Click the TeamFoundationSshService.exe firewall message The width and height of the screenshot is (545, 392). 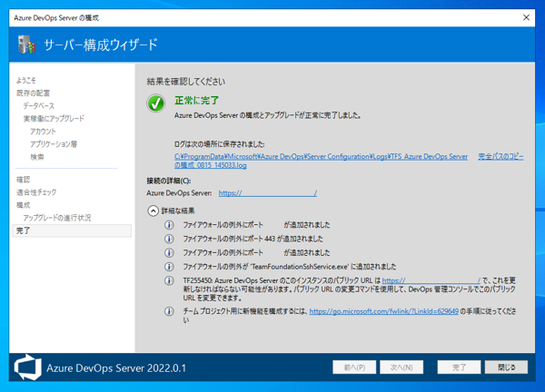coord(290,267)
